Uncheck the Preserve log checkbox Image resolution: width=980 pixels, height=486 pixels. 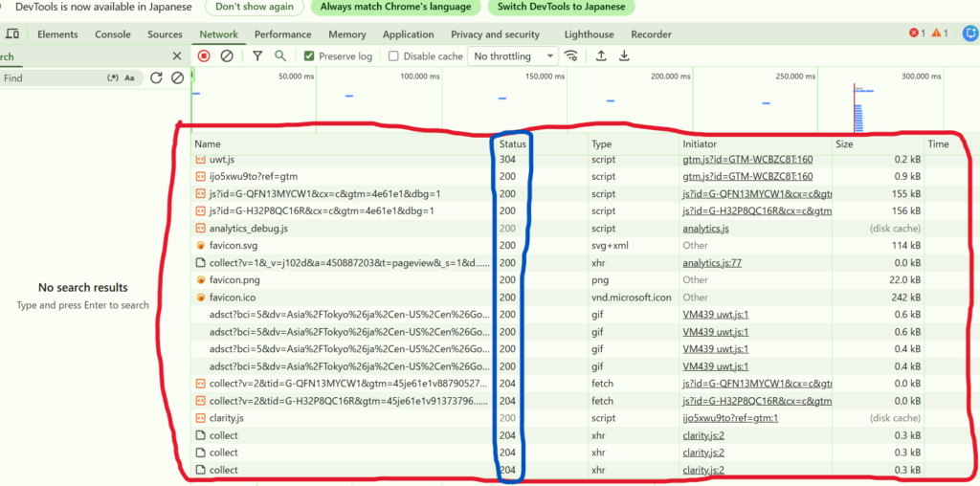click(309, 56)
